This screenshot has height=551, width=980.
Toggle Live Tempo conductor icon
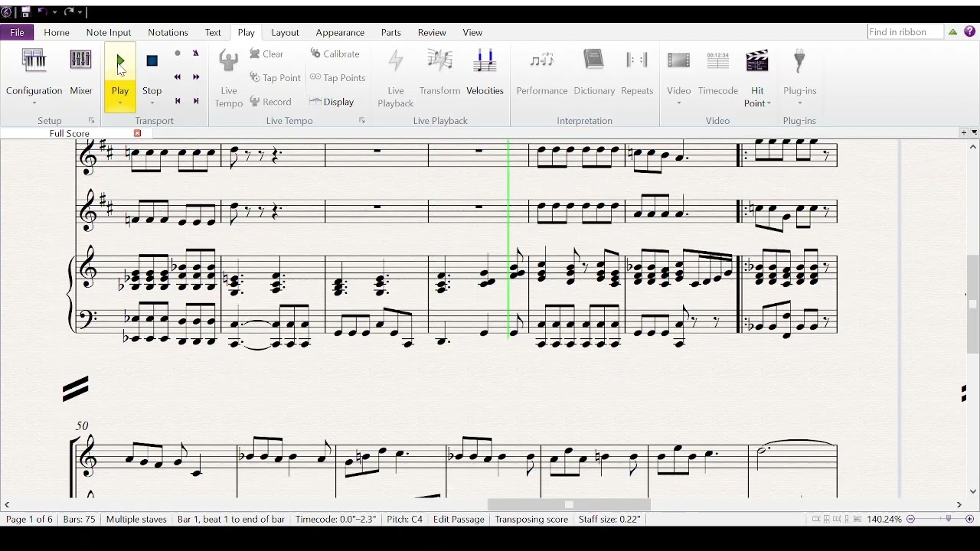pos(229,61)
